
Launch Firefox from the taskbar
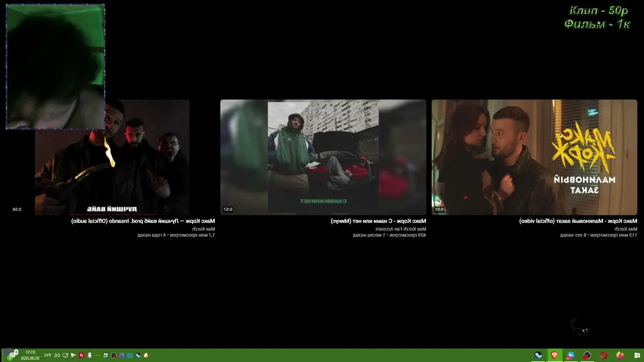click(x=620, y=355)
